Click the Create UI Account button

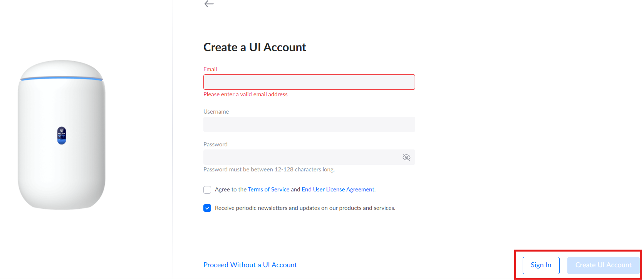pos(603,265)
